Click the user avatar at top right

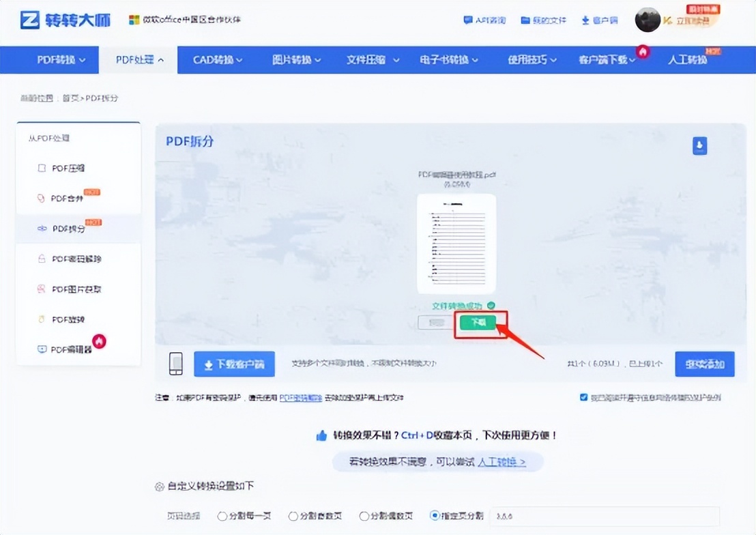647,20
